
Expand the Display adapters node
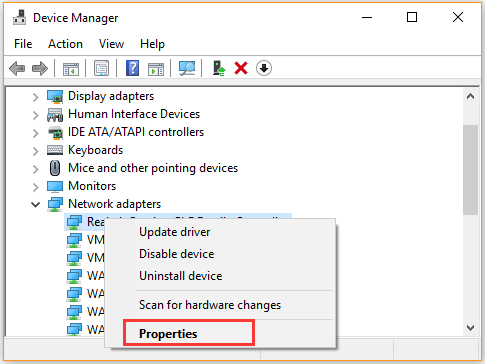(x=35, y=97)
